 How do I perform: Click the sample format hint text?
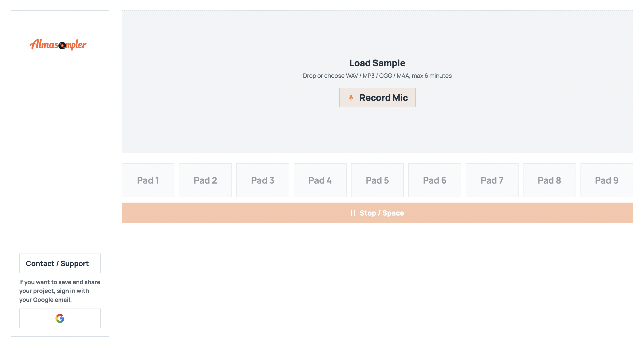(x=377, y=76)
